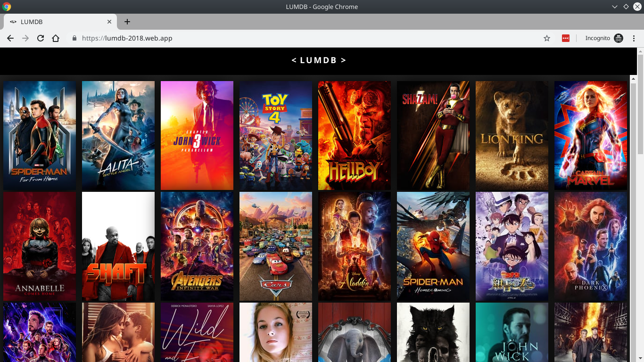Screen dimensions: 644x362
Task: Open the Annabelle Comes Home poster
Action: click(40, 246)
